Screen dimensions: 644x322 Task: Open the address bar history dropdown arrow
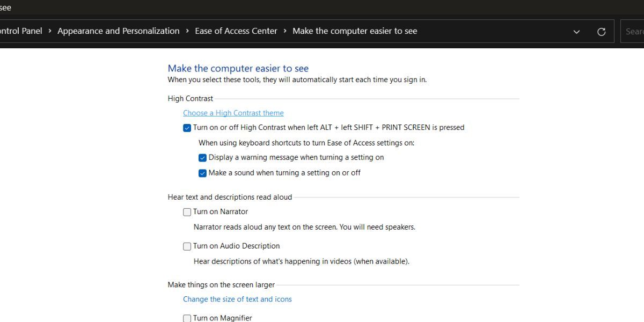(x=576, y=32)
